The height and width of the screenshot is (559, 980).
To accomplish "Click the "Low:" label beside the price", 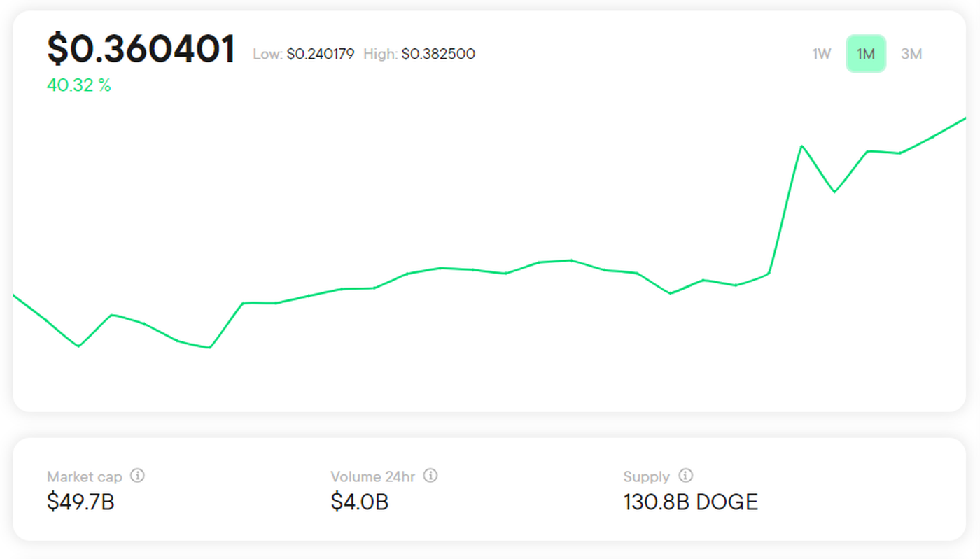I will pos(267,54).
